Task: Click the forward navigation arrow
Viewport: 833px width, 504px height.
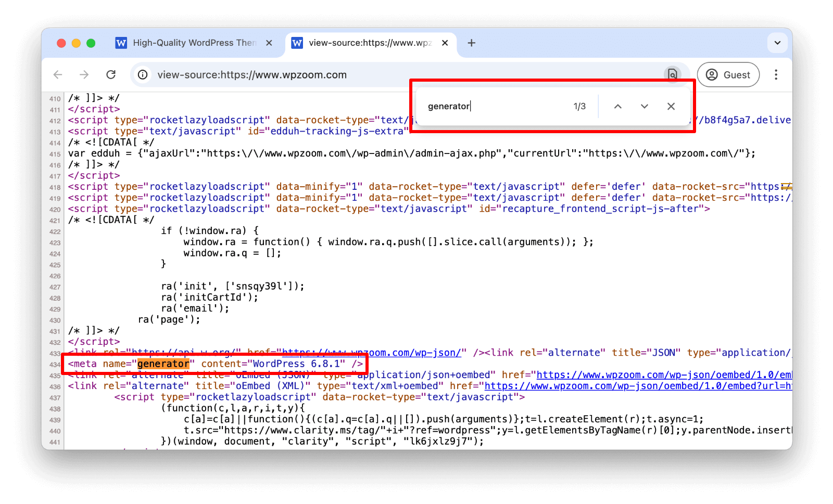Action: pyautogui.click(x=84, y=74)
